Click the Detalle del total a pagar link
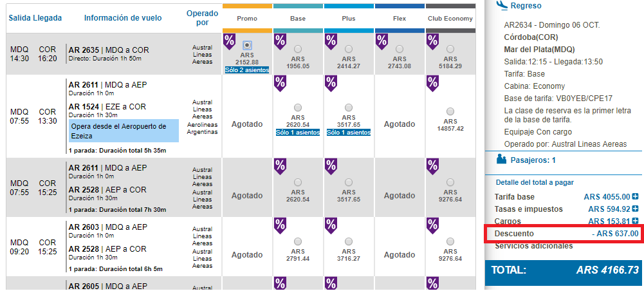Viewport: 644px width, 291px height. (535, 182)
